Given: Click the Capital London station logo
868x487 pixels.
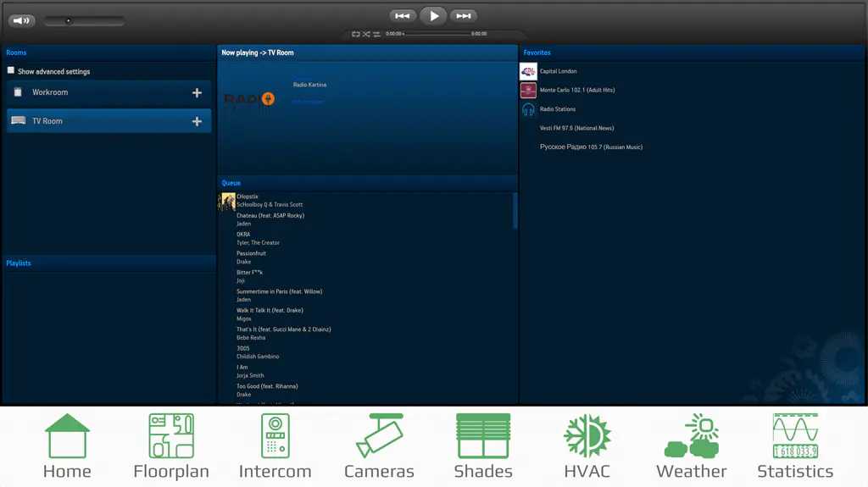Looking at the screenshot, I should 528,71.
